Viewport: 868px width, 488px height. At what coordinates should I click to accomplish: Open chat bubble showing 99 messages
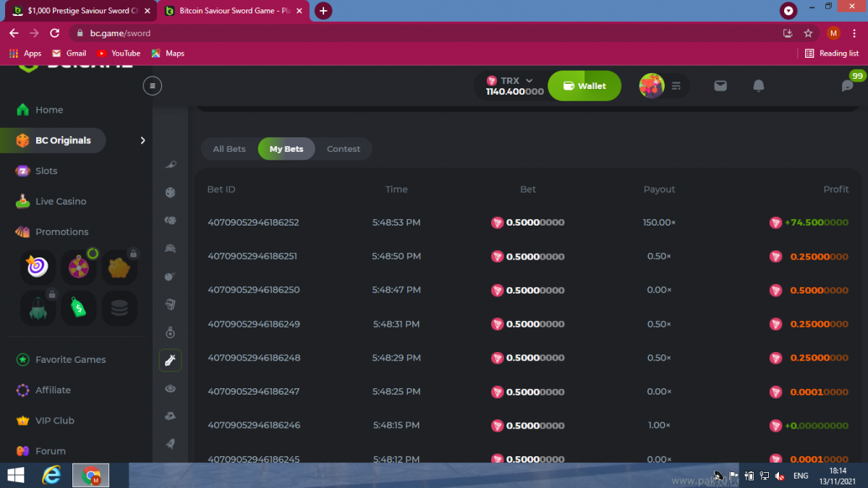coord(847,86)
